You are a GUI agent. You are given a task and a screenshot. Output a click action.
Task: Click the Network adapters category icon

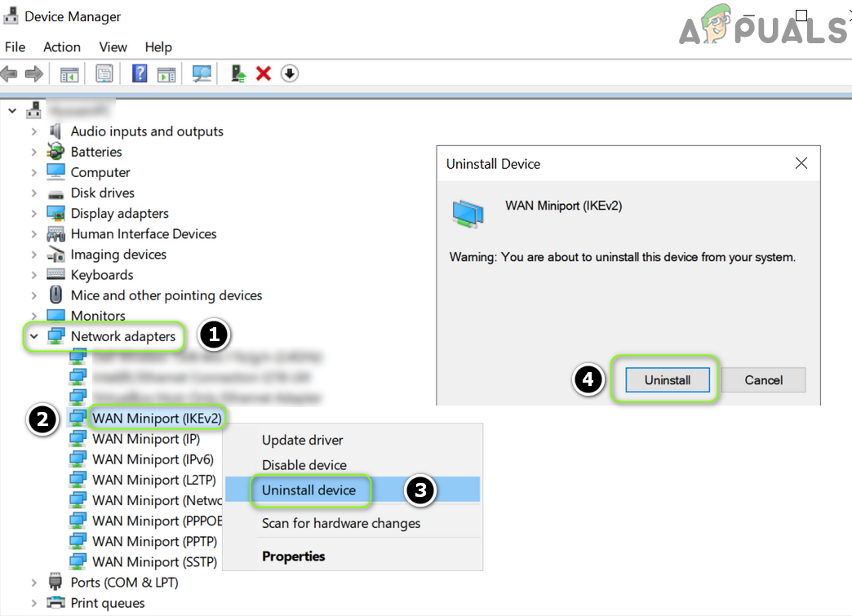[56, 335]
